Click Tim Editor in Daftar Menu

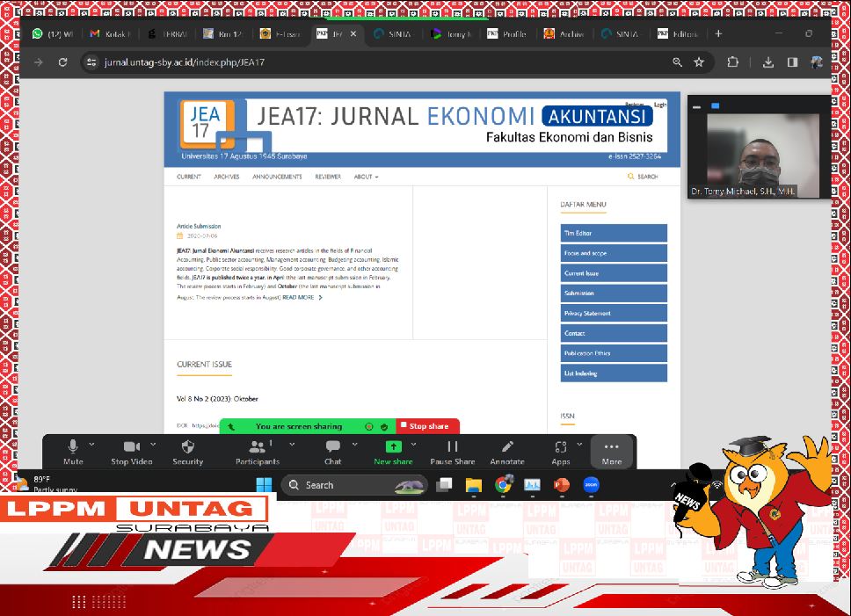click(x=614, y=233)
